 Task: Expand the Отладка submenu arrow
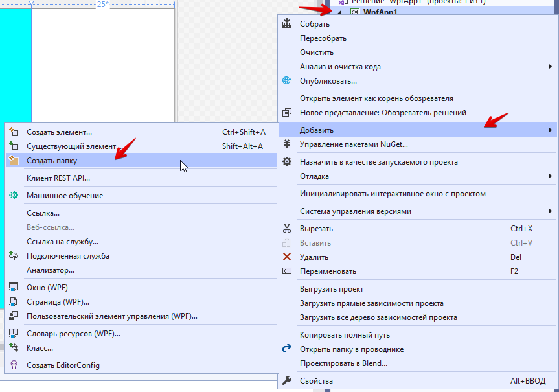pos(550,176)
